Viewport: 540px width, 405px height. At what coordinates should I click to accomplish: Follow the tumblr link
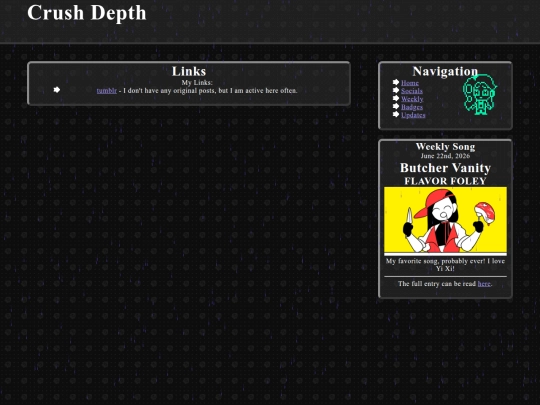click(x=106, y=91)
